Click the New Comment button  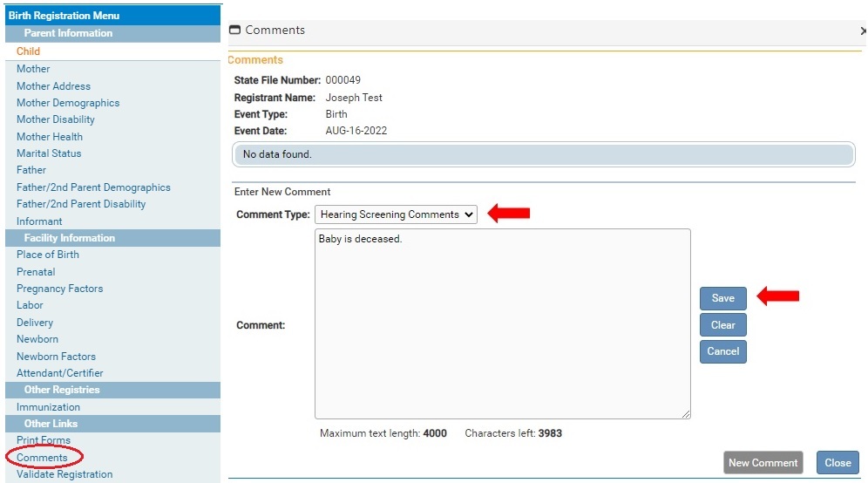pyautogui.click(x=763, y=463)
